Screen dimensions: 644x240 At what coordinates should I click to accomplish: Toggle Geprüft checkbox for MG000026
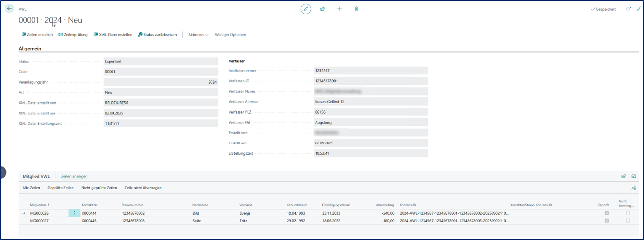[x=607, y=213]
